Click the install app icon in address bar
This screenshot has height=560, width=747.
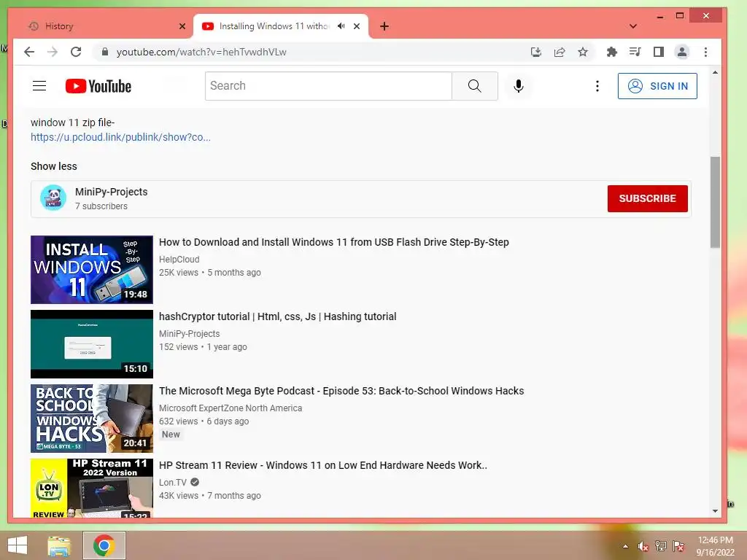536,52
